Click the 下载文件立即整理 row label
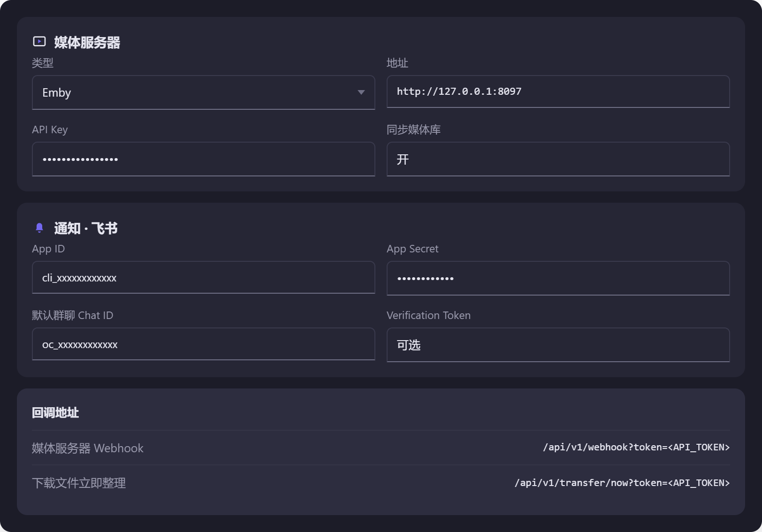Screen dimensions: 762x532 coord(79,483)
